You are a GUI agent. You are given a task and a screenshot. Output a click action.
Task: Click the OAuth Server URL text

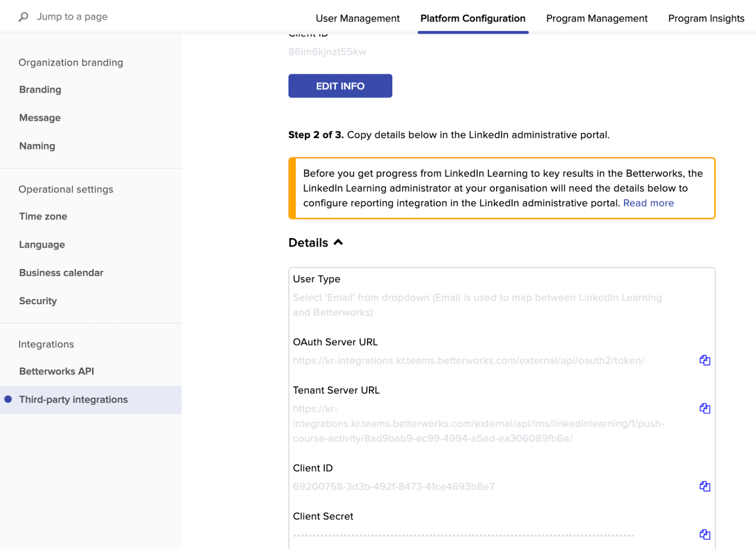[468, 361]
